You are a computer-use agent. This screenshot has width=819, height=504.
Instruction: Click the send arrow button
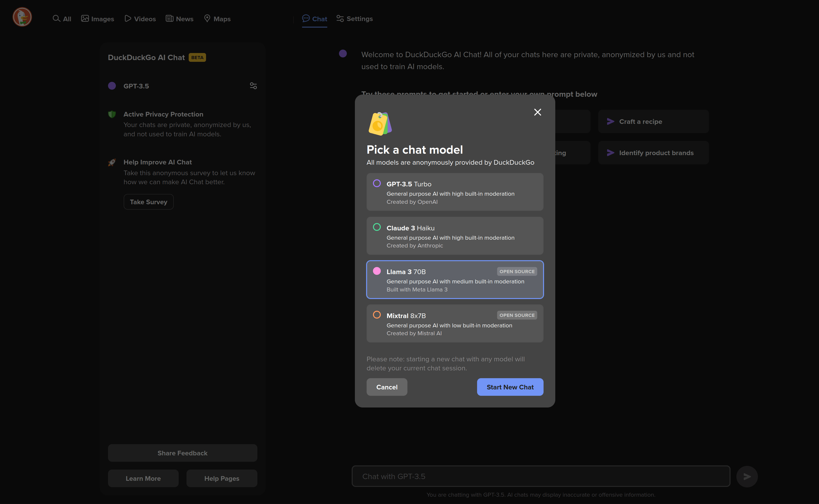click(x=747, y=476)
